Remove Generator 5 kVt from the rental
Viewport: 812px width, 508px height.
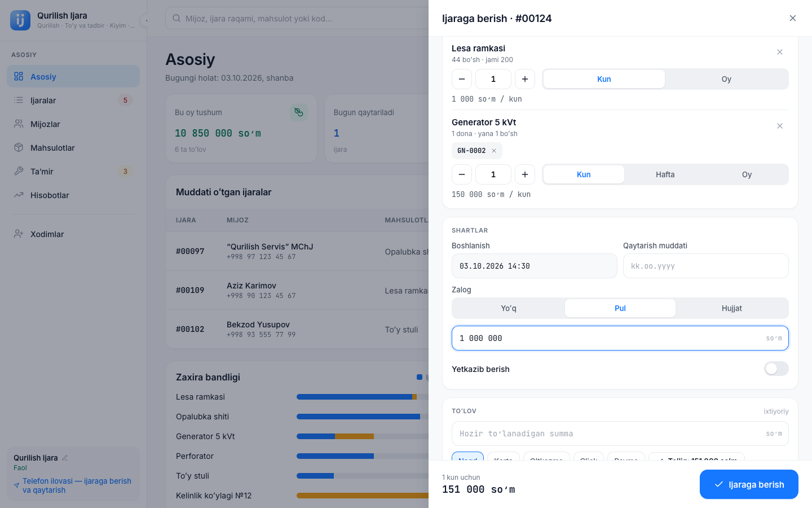(780, 126)
